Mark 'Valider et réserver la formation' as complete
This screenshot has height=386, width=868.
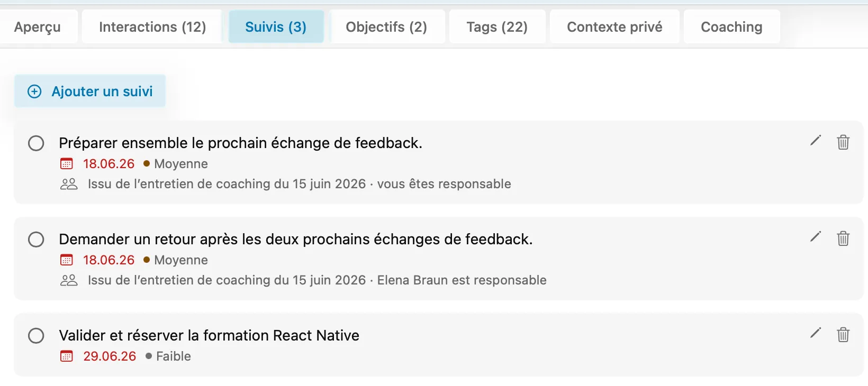tap(36, 336)
